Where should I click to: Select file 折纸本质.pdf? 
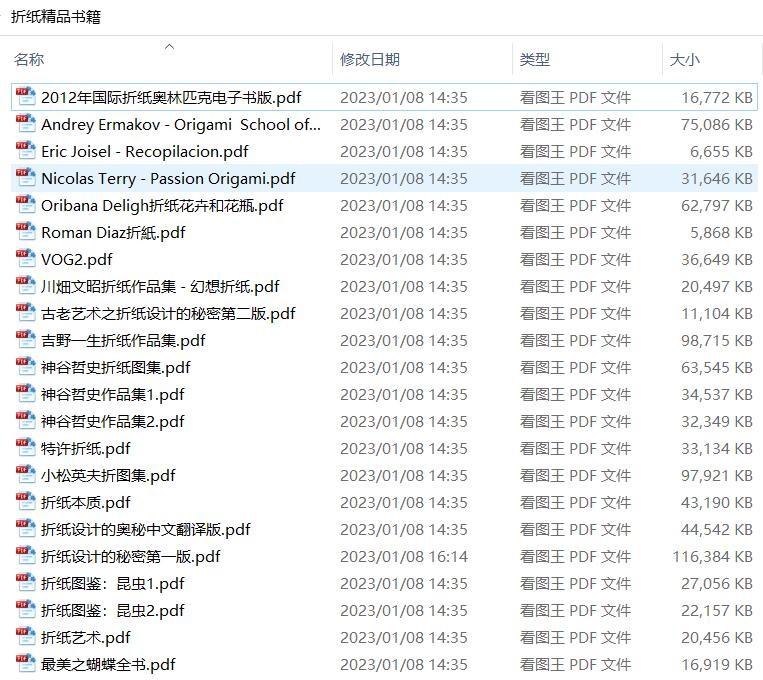coord(86,503)
